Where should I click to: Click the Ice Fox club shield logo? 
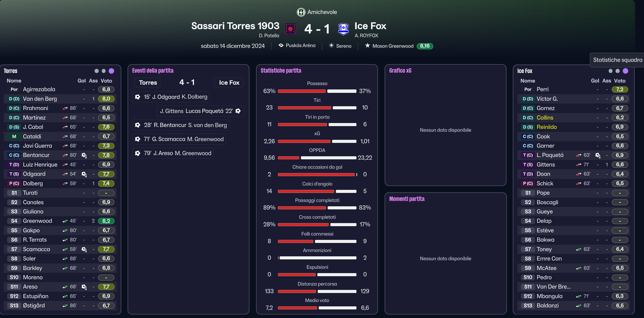tap(343, 29)
